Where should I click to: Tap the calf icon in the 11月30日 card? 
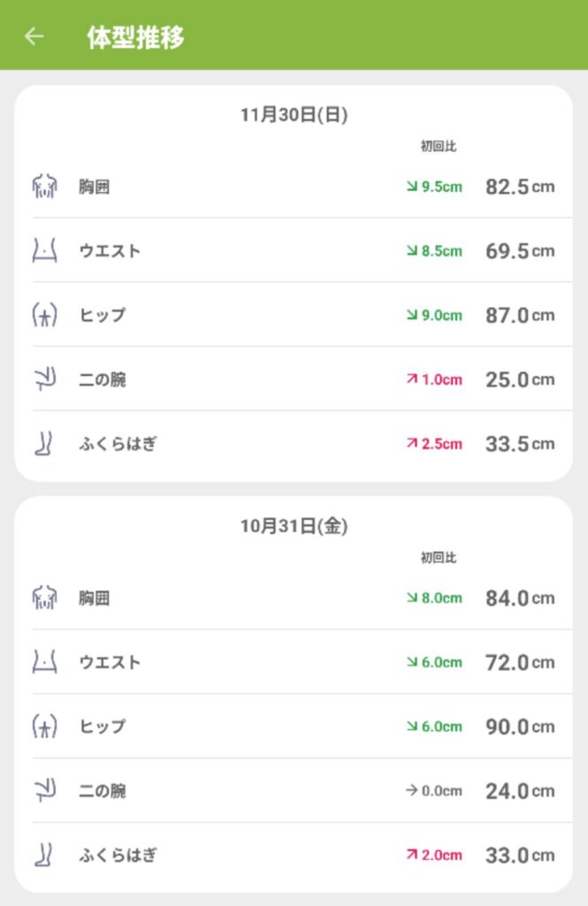tap(44, 443)
